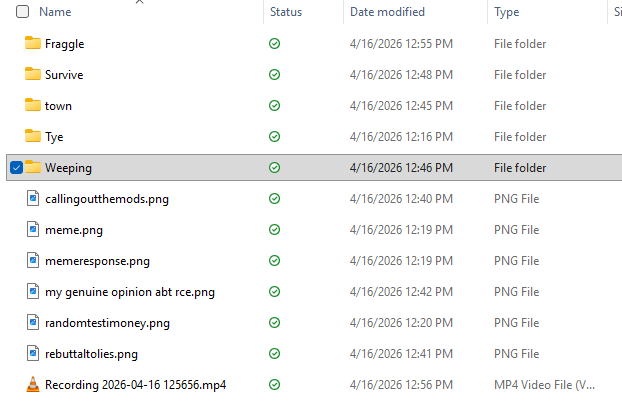Select the memeresponse.png file icon
Viewport: 622px width, 403px height.
(33, 260)
